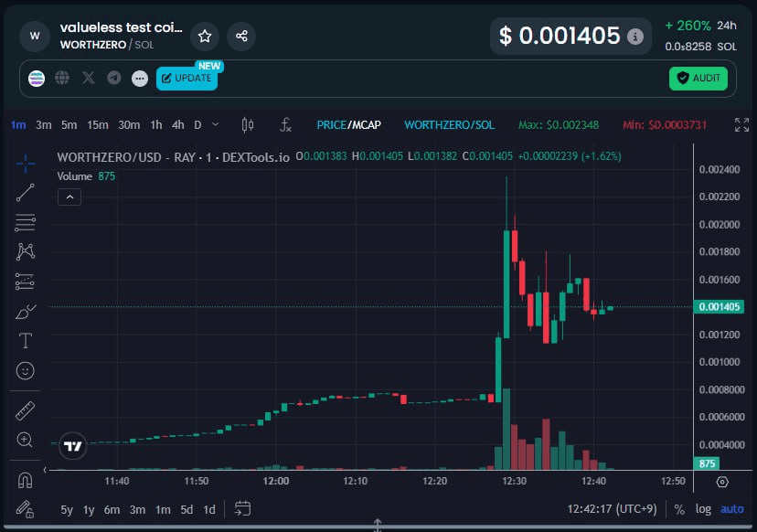Toggle MCAP view in PRICE/MCAP switch
The height and width of the screenshot is (532, 757).
pos(366,125)
